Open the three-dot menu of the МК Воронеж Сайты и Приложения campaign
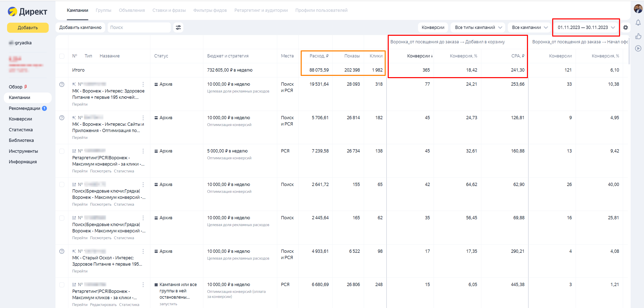 [143, 118]
